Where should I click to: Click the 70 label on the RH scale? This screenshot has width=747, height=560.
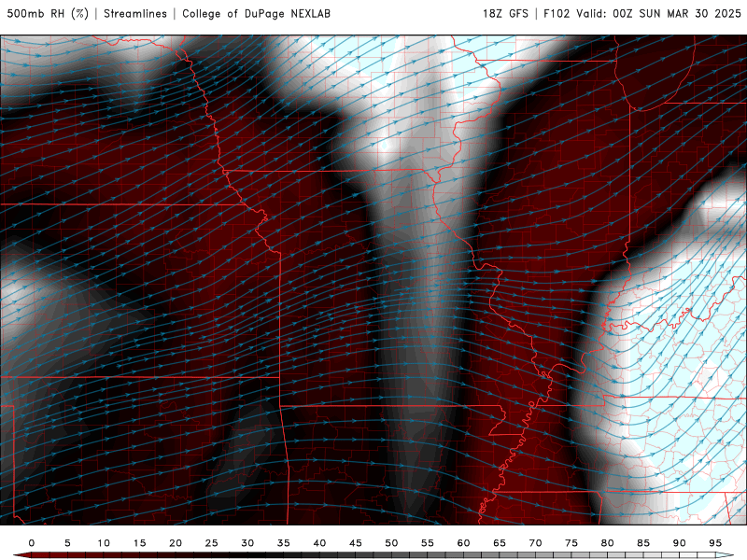(x=535, y=543)
